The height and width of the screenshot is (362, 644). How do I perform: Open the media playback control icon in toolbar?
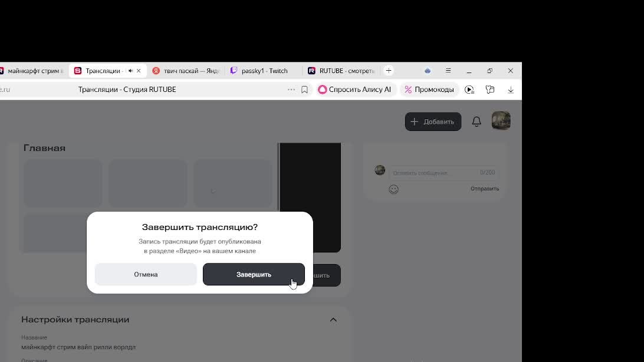[469, 90]
